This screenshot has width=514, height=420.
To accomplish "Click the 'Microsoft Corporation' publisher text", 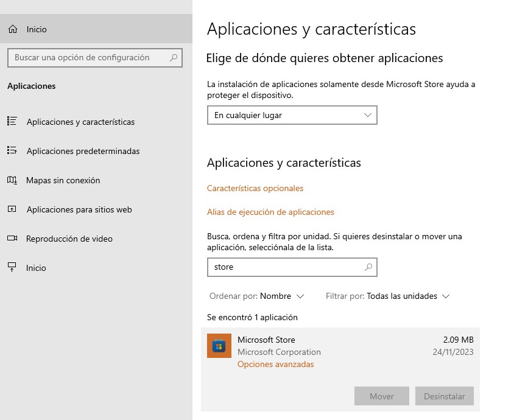I will click(x=279, y=352).
